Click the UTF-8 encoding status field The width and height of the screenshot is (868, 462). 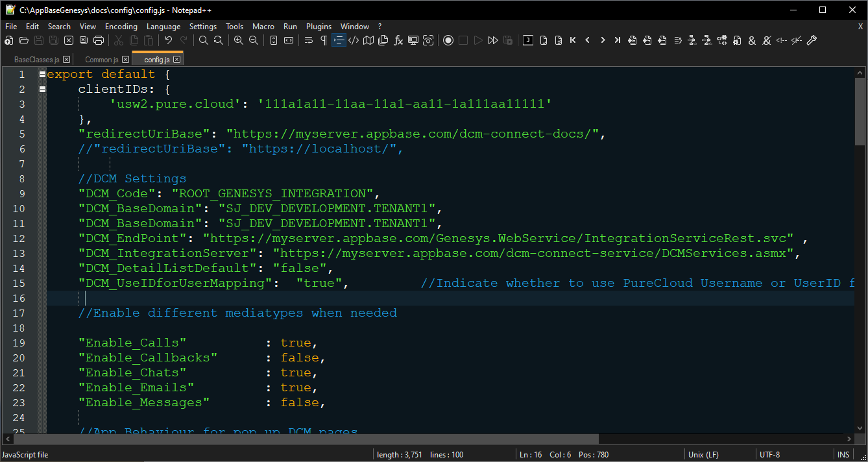770,455
